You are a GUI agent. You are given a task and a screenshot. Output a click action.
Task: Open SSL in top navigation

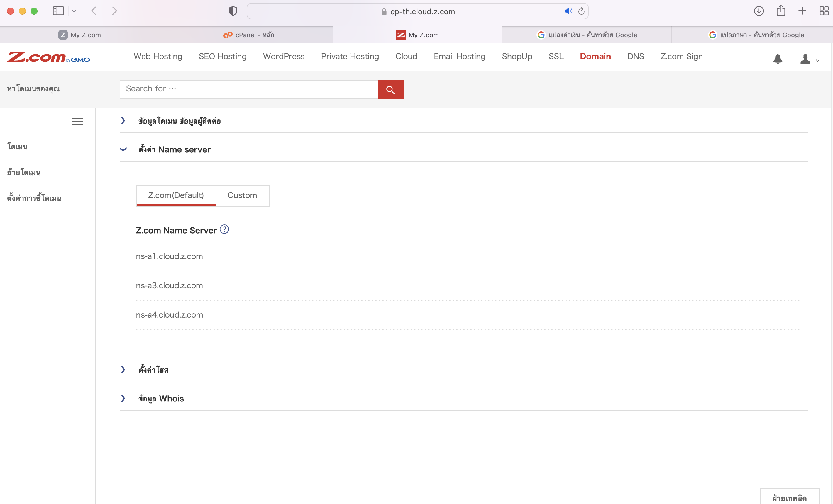(556, 57)
